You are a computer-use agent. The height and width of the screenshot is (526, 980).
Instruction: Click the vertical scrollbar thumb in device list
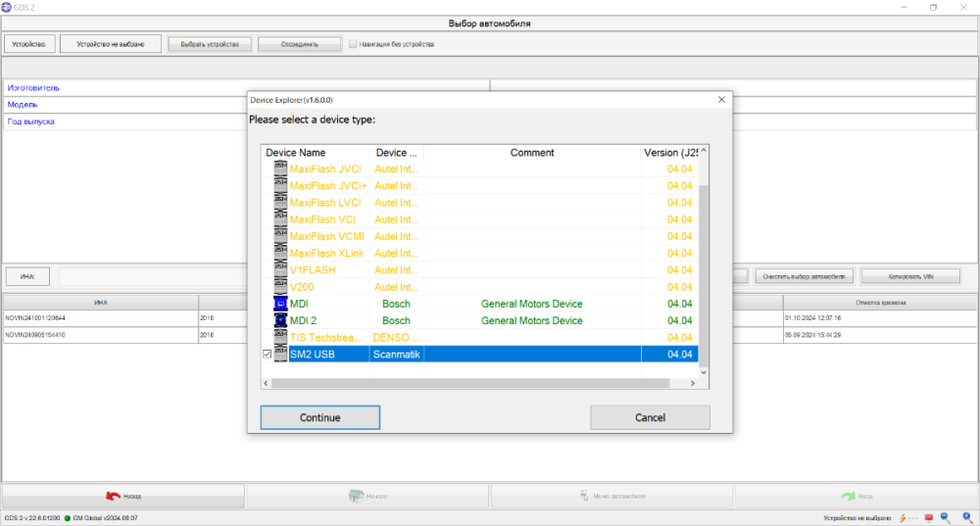click(x=703, y=275)
